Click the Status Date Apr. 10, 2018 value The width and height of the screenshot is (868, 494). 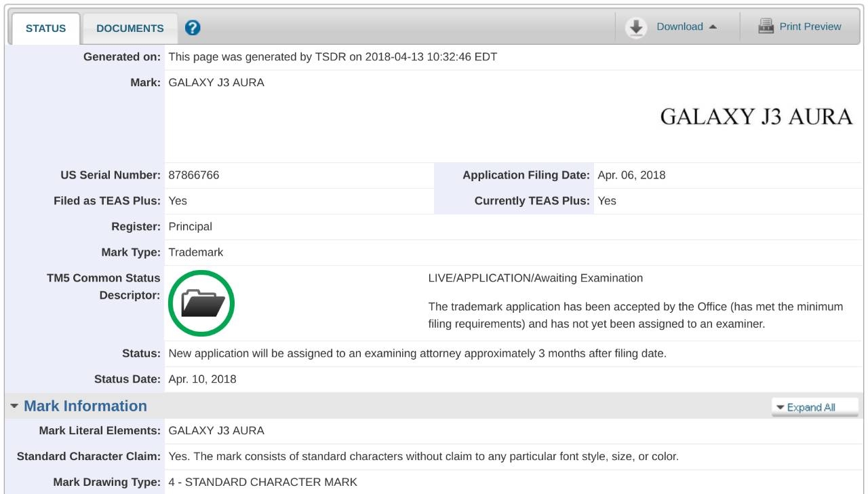pyautogui.click(x=202, y=379)
